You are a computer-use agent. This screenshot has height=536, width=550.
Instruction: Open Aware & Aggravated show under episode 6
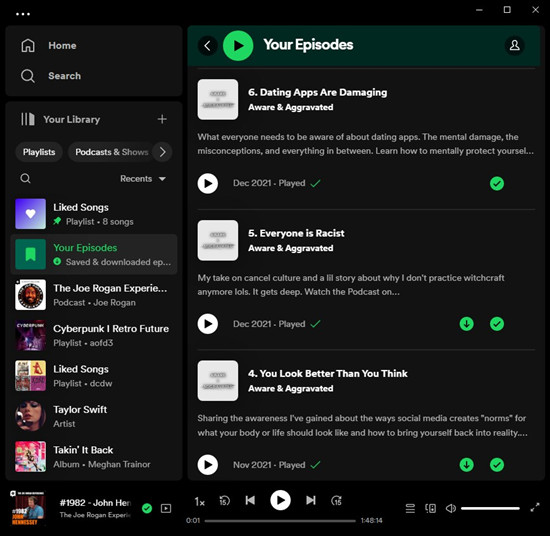pos(290,107)
